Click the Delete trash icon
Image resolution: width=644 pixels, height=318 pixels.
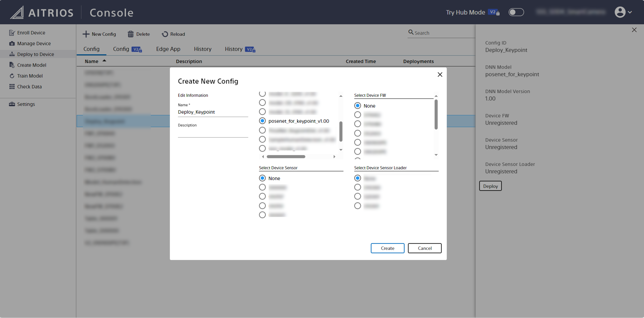(131, 34)
